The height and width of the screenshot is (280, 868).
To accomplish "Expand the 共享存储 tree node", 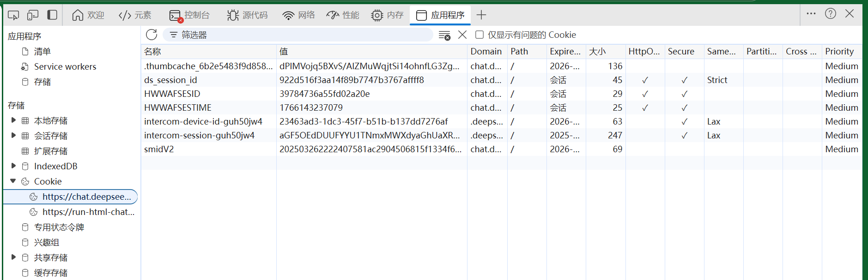I will 13,257.
